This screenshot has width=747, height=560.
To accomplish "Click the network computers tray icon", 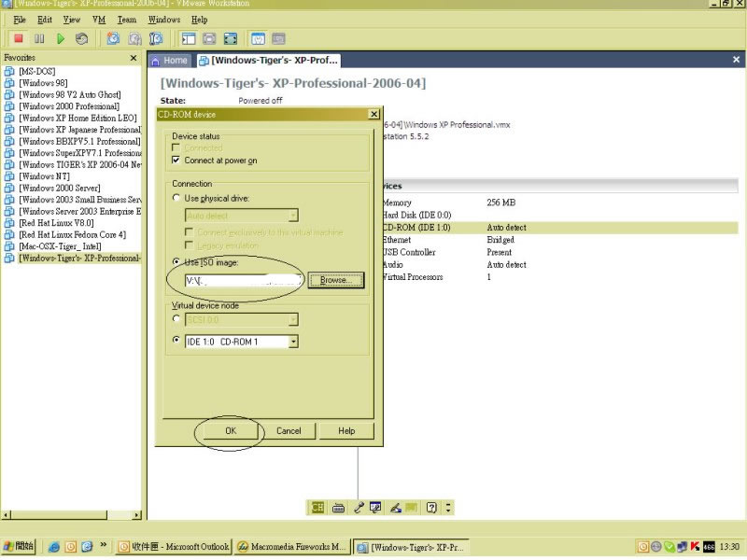I will (683, 547).
